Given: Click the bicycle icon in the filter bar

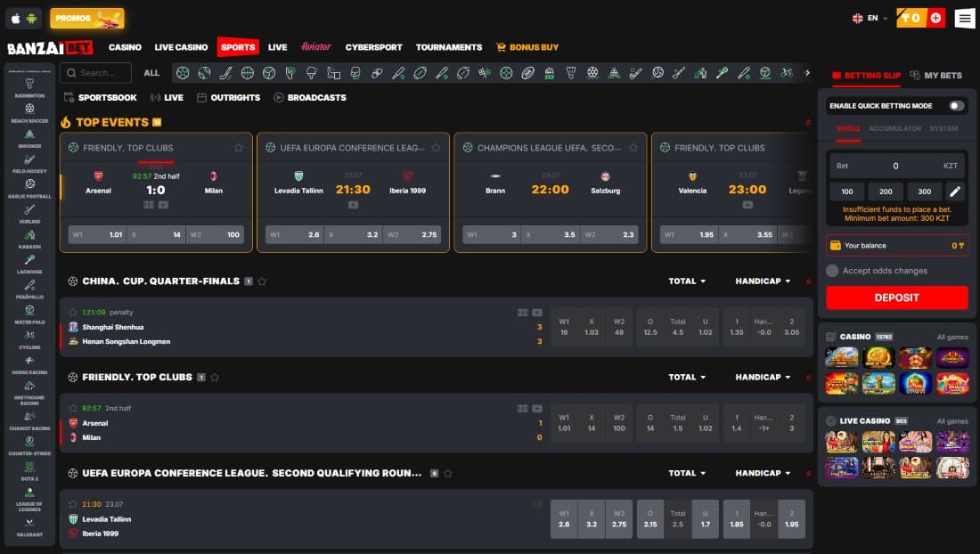Looking at the screenshot, I should [x=787, y=73].
